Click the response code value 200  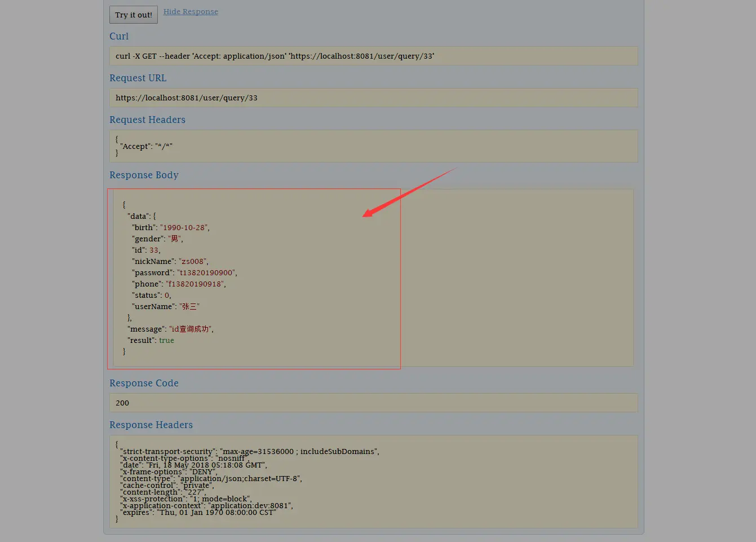(122, 403)
